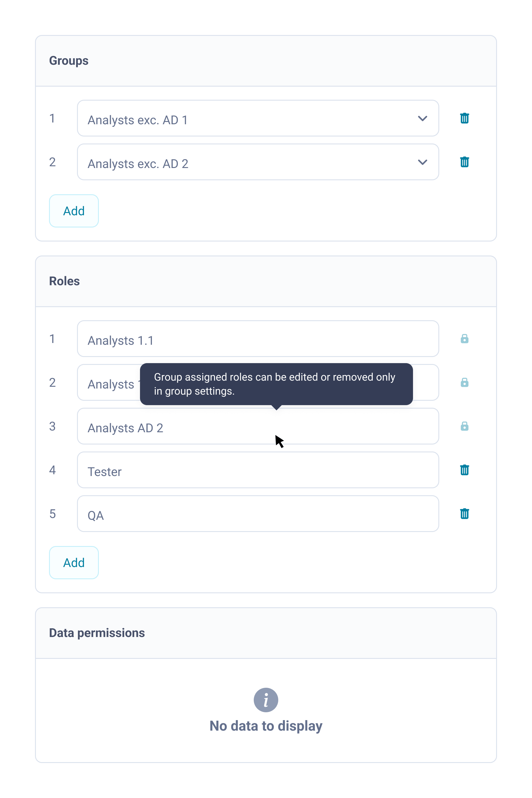
Task: Click the group-assigned roles tooltip
Action: 276,384
